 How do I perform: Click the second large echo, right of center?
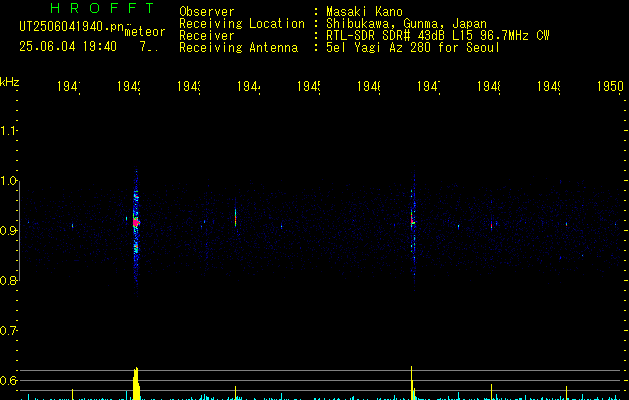pos(413,220)
